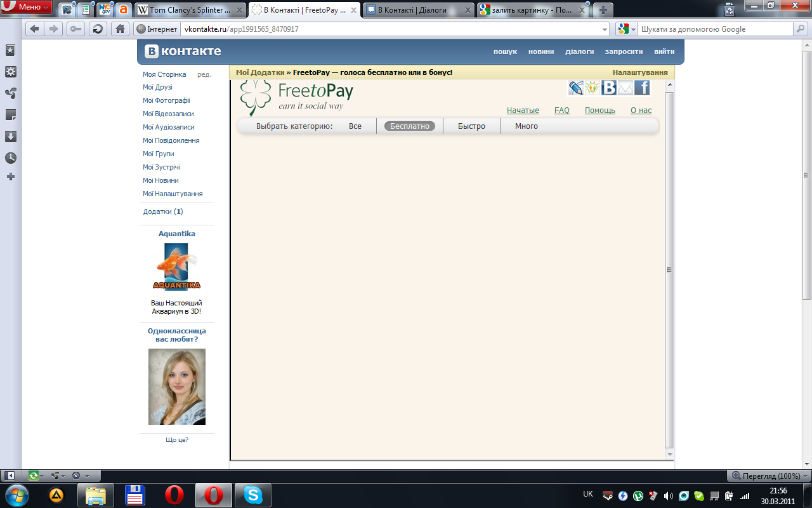Viewport: 812px width, 508px height.
Task: Close the В Контакті FreetoPay tab
Action: coord(352,10)
